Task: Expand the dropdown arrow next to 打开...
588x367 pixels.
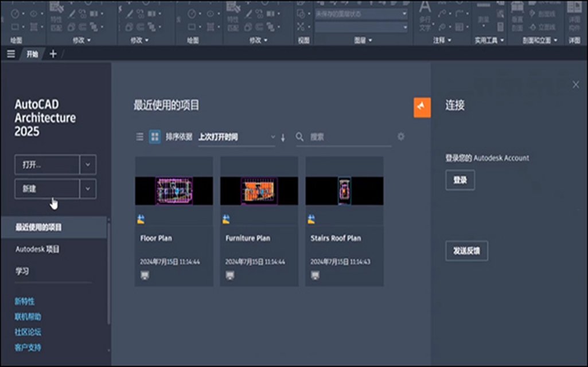Action: 88,165
